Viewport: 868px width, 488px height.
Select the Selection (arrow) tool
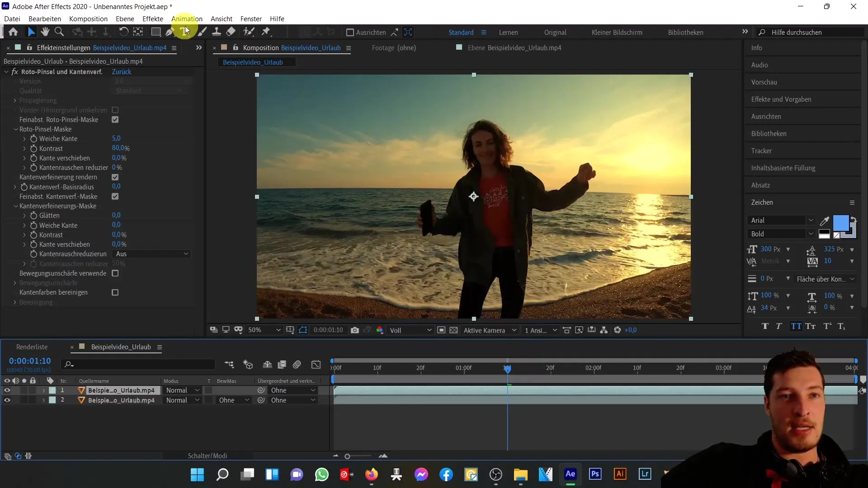pyautogui.click(x=31, y=32)
